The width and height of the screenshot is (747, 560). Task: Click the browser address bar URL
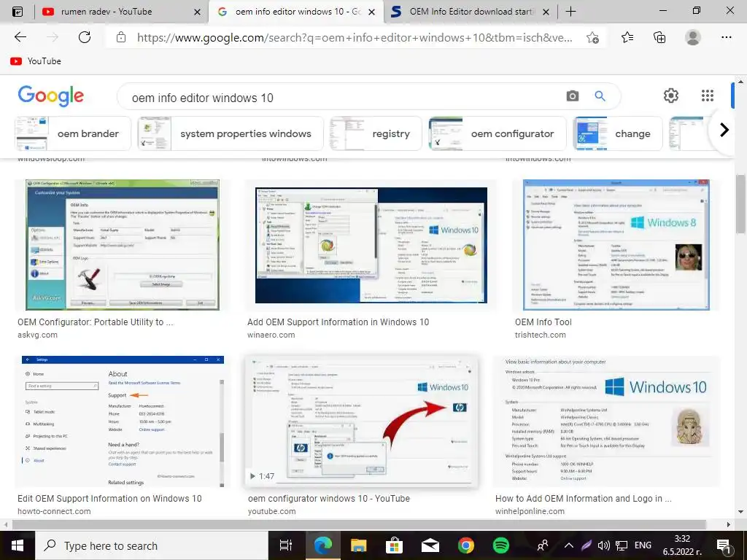[x=355, y=38]
